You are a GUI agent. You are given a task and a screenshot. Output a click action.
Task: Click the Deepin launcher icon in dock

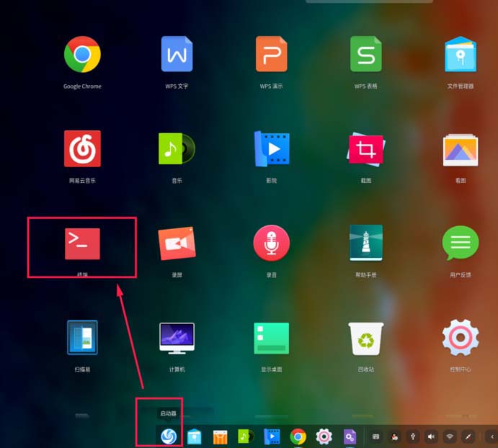pos(169,436)
